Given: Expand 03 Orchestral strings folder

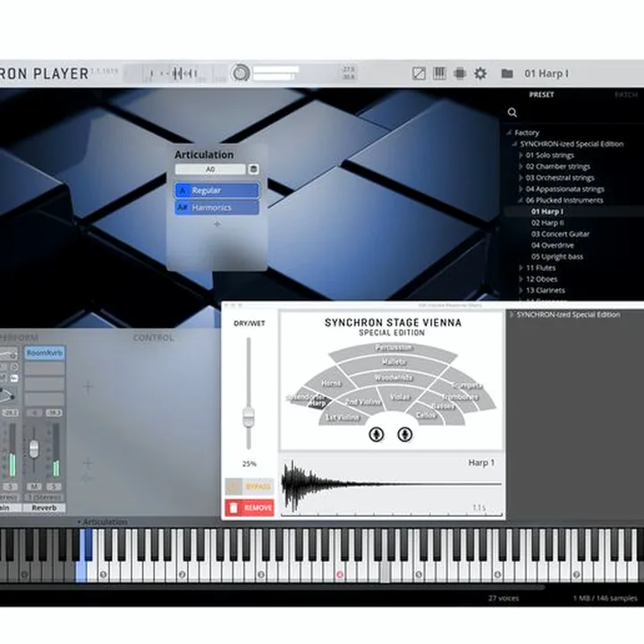Looking at the screenshot, I should (521, 178).
